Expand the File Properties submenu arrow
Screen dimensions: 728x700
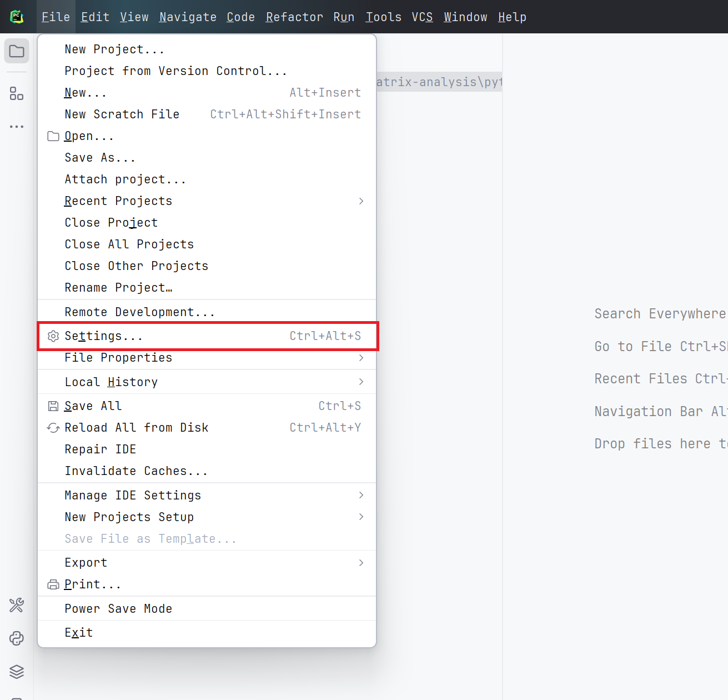click(x=362, y=358)
